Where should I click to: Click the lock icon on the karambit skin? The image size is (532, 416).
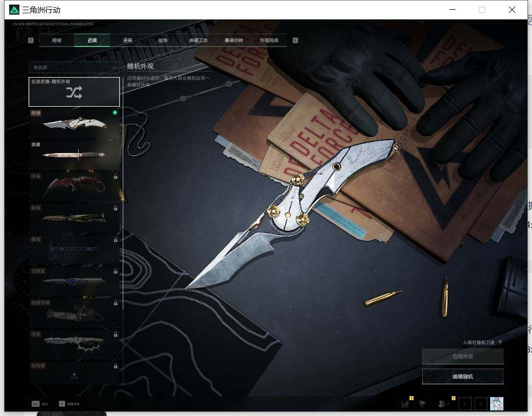(x=116, y=177)
